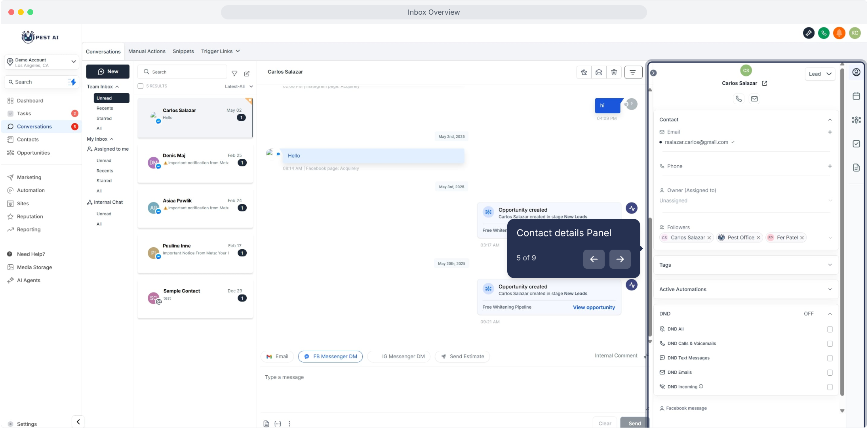868x428 pixels.
Task: Open the Latest-All sort dropdown
Action: (x=239, y=86)
